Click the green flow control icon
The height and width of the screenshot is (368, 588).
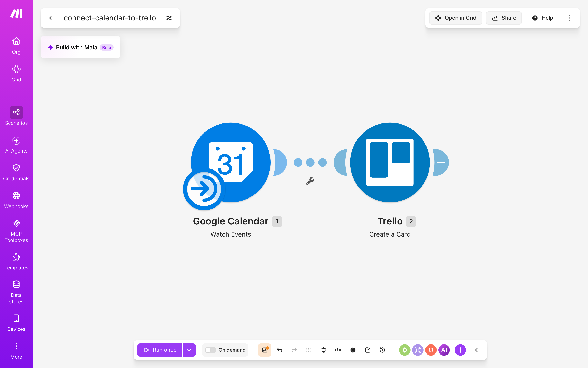click(405, 350)
